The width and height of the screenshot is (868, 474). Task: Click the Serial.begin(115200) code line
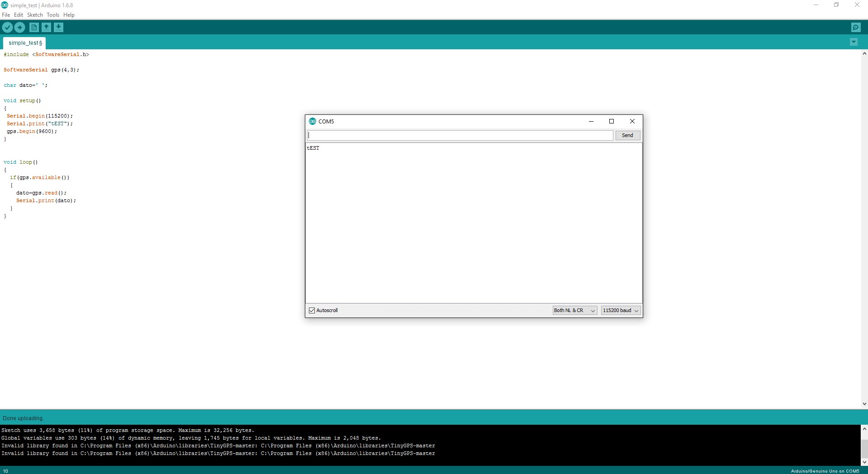pos(40,116)
